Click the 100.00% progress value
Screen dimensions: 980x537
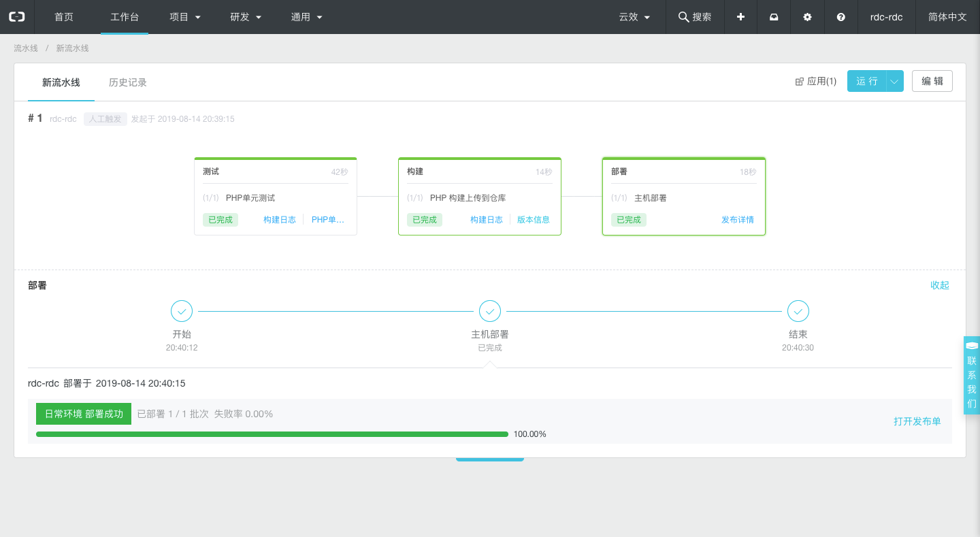530,434
